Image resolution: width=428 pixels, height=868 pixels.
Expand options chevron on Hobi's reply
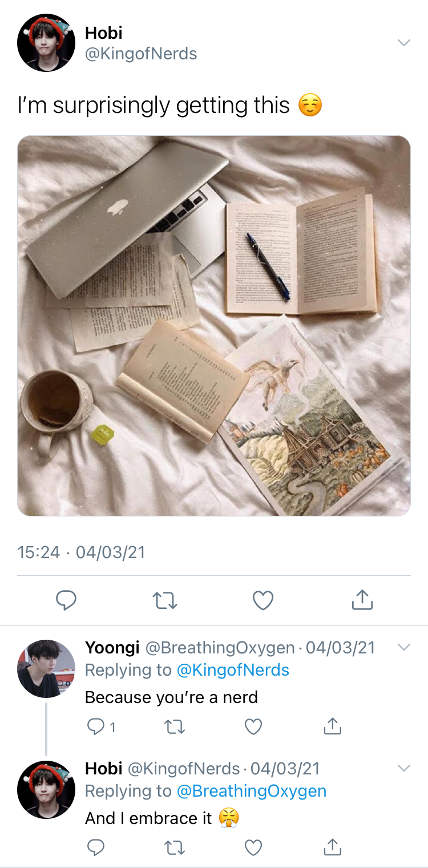tap(403, 768)
